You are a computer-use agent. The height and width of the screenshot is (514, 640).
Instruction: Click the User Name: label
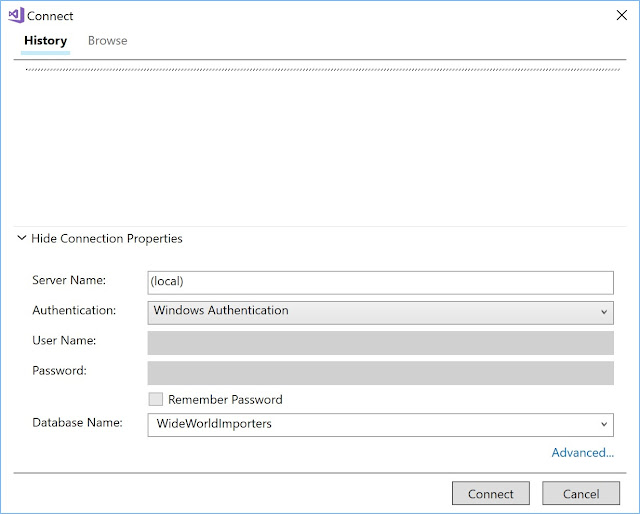tap(64, 340)
